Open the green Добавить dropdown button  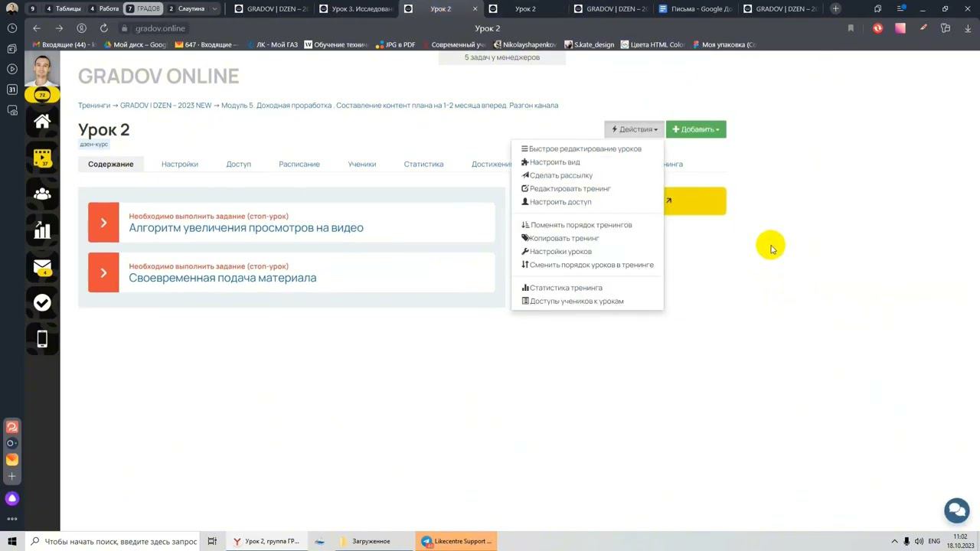pyautogui.click(x=696, y=129)
